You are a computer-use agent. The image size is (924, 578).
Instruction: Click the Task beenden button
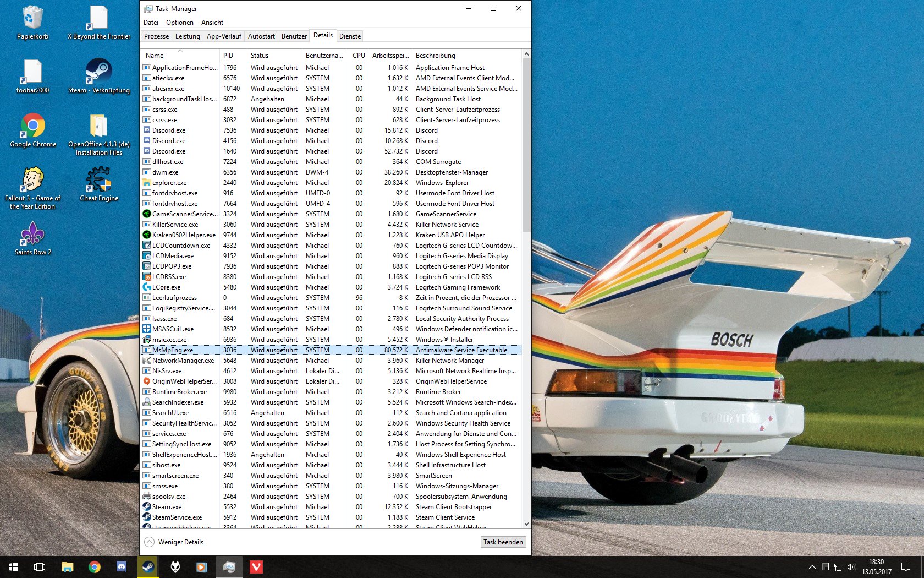coord(503,542)
